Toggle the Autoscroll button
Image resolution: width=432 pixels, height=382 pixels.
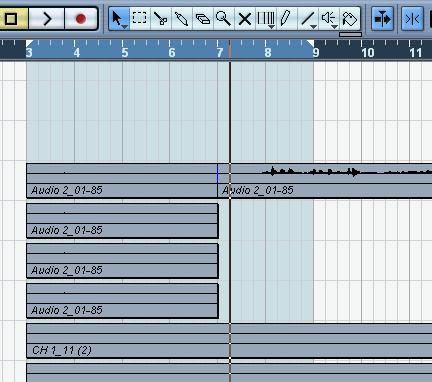point(382,18)
